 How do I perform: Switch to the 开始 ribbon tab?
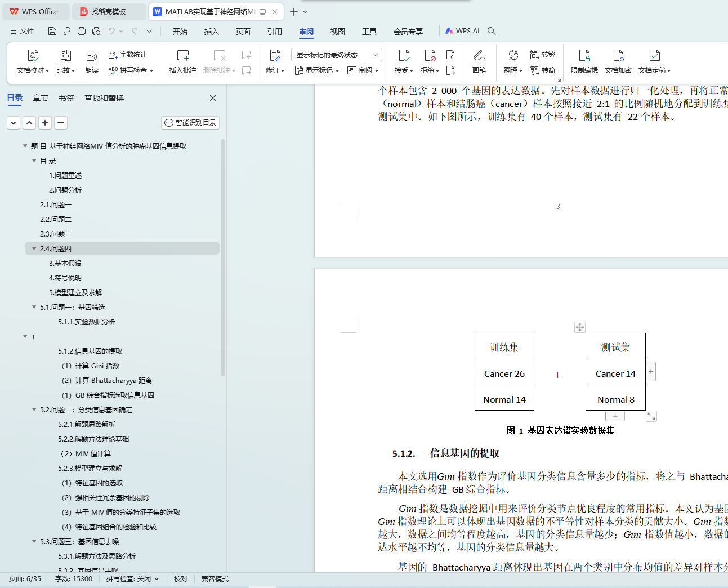(x=180, y=32)
